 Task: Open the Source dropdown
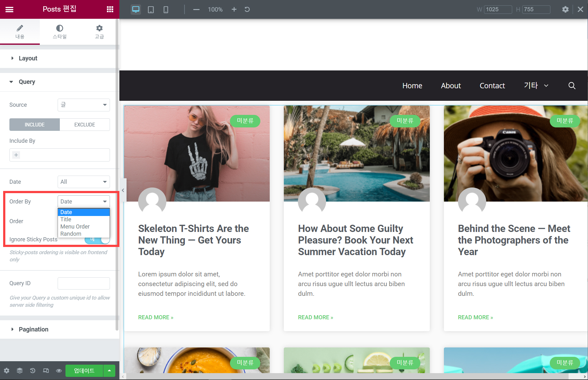(84, 105)
